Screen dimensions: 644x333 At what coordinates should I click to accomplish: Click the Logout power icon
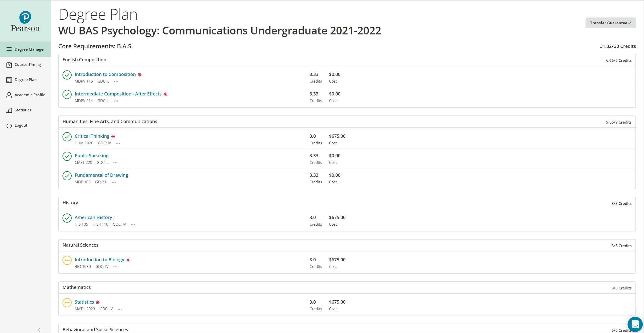pos(9,125)
